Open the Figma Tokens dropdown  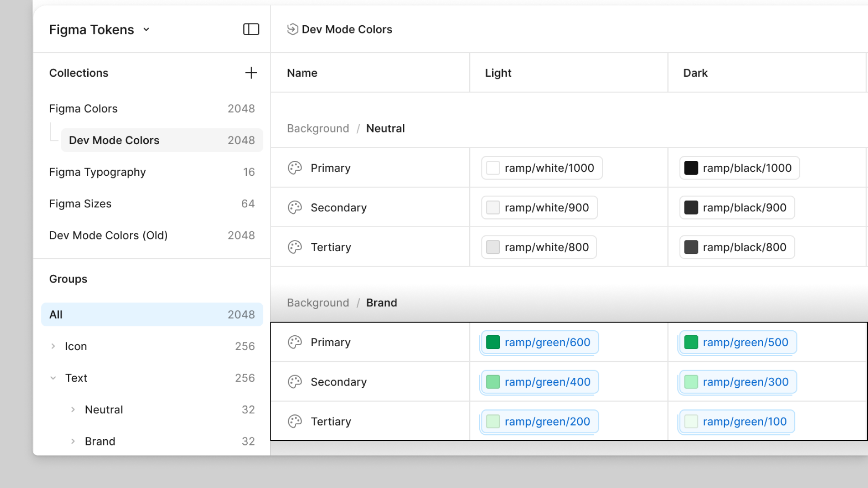tap(146, 30)
